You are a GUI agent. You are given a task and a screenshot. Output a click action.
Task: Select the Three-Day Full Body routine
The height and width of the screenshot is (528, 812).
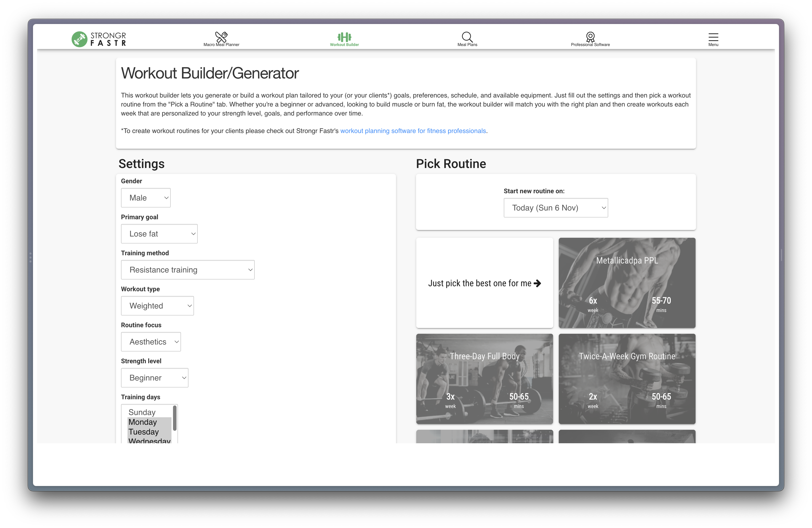[484, 378]
